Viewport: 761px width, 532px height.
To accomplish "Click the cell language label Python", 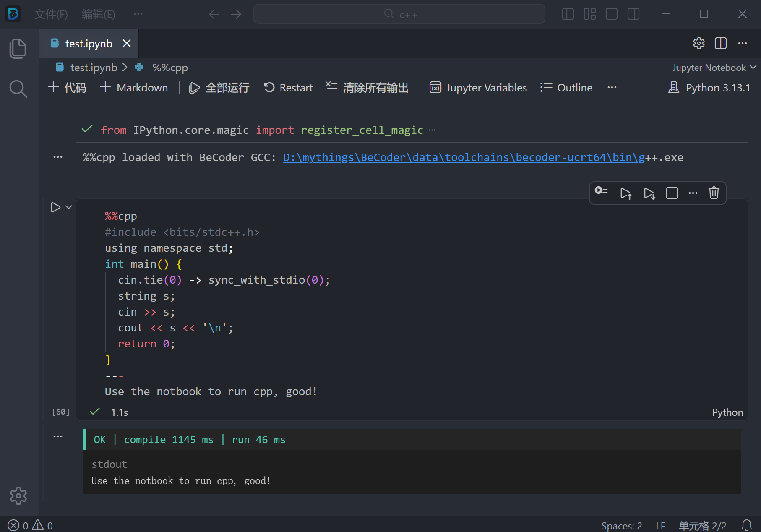I will (x=727, y=412).
